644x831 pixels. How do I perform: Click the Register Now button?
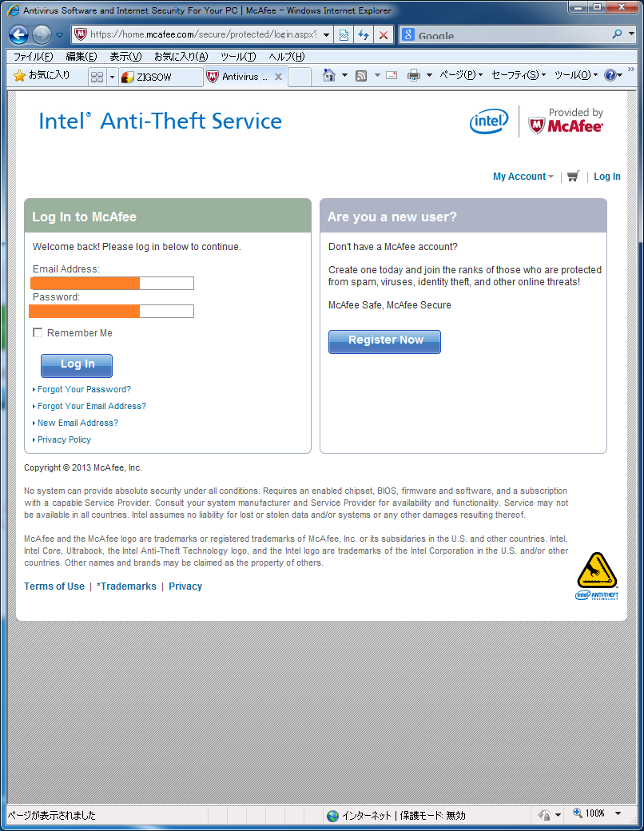(385, 341)
